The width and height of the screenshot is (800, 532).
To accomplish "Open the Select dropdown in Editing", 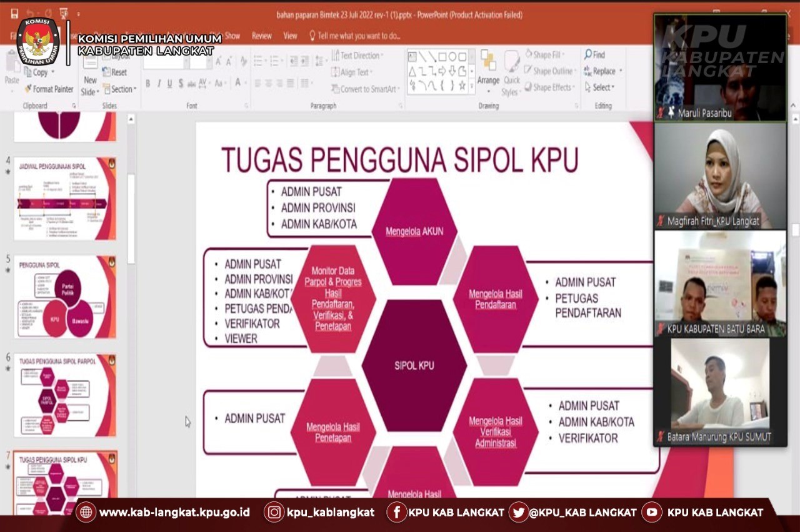I will tap(600, 87).
